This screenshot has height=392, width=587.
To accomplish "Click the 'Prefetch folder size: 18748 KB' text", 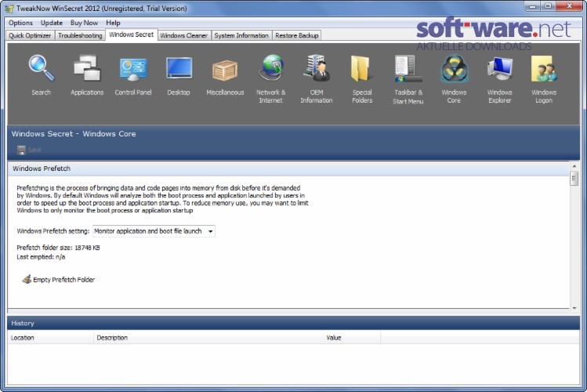I will click(x=59, y=248).
